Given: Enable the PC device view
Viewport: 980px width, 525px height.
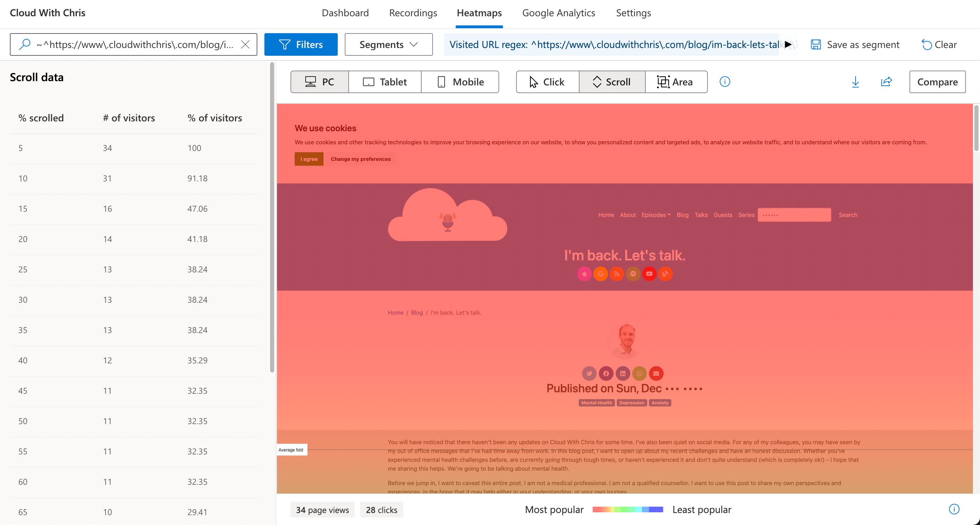Looking at the screenshot, I should (320, 82).
